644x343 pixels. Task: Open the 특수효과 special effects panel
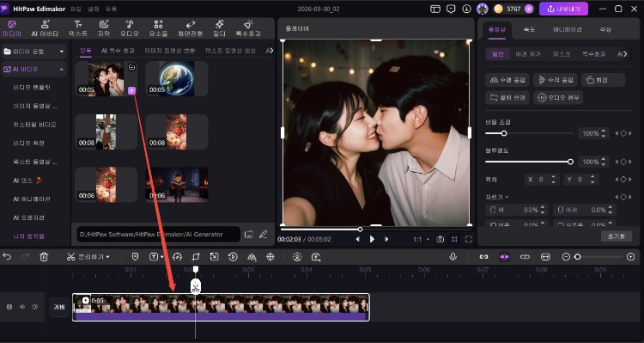tap(248, 28)
